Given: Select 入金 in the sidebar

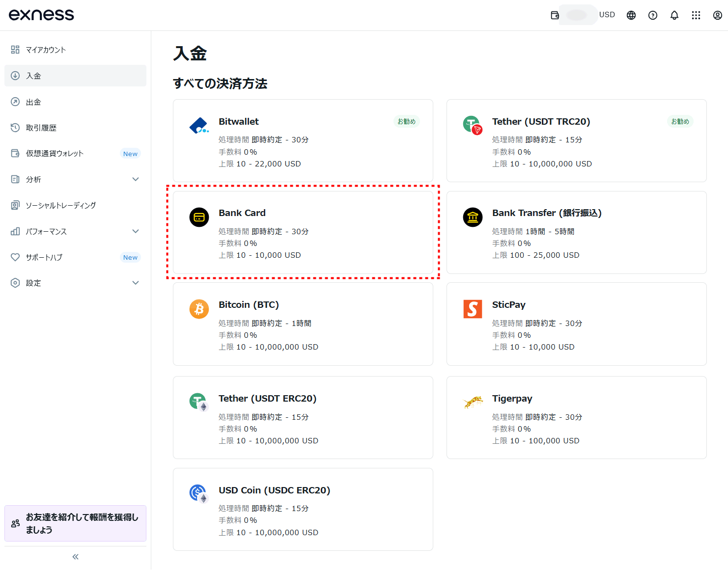Looking at the screenshot, I should coord(75,76).
